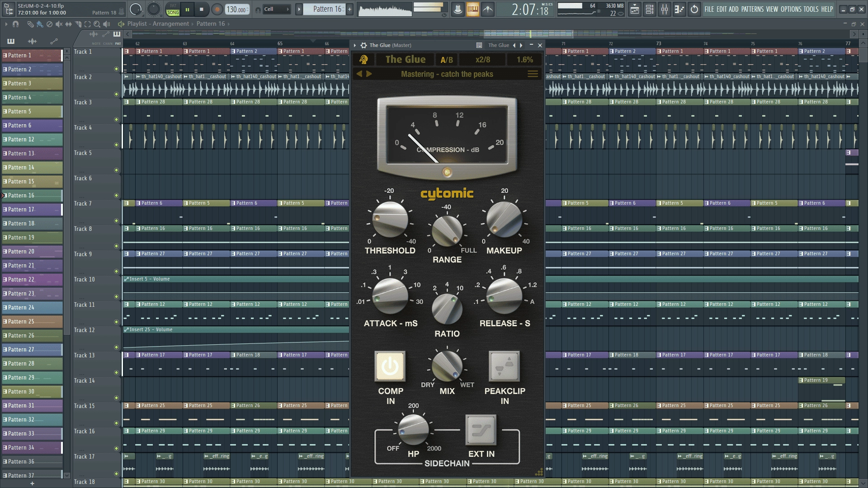868x488 pixels.
Task: Open pattern options arrow left of Pattern 16 selector
Action: [x=299, y=9]
